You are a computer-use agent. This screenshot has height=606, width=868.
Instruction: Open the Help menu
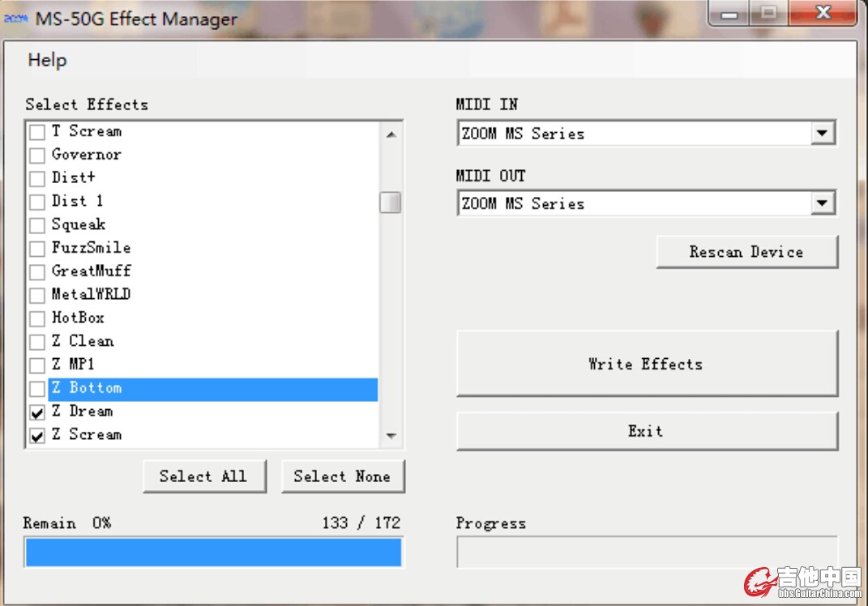[47, 60]
